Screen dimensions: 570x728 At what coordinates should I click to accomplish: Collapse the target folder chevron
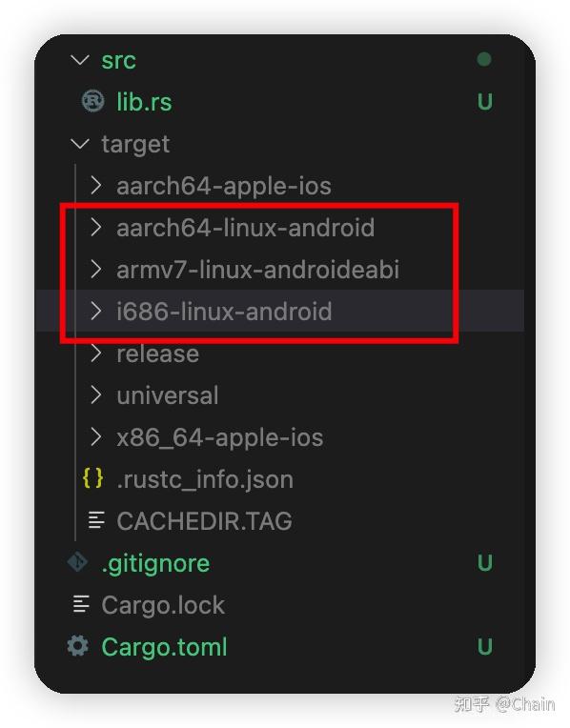coord(80,144)
